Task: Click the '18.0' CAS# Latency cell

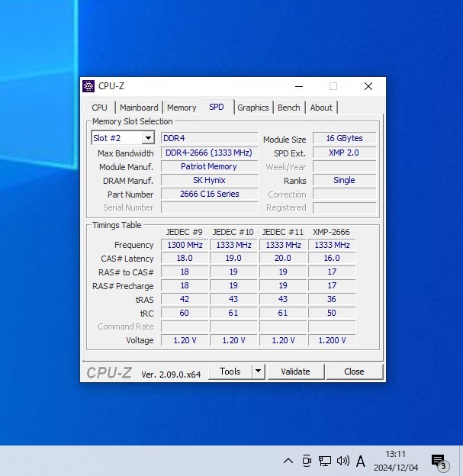Action: click(185, 258)
